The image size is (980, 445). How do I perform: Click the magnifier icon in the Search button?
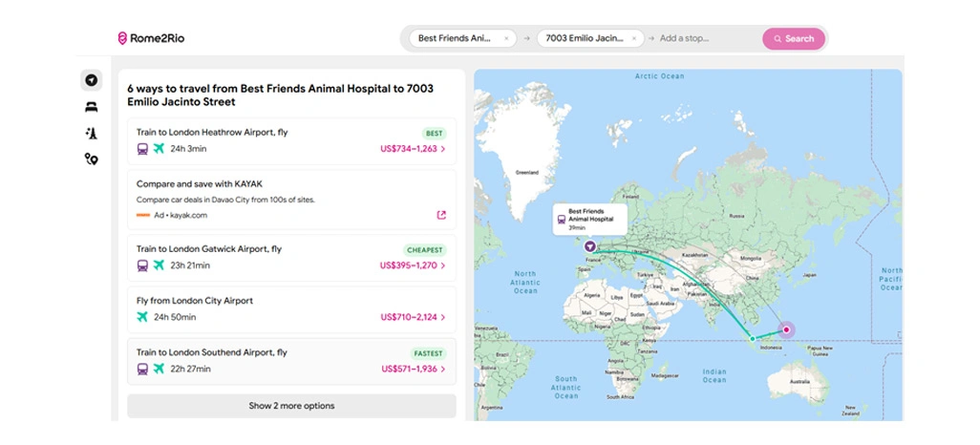[x=778, y=39]
